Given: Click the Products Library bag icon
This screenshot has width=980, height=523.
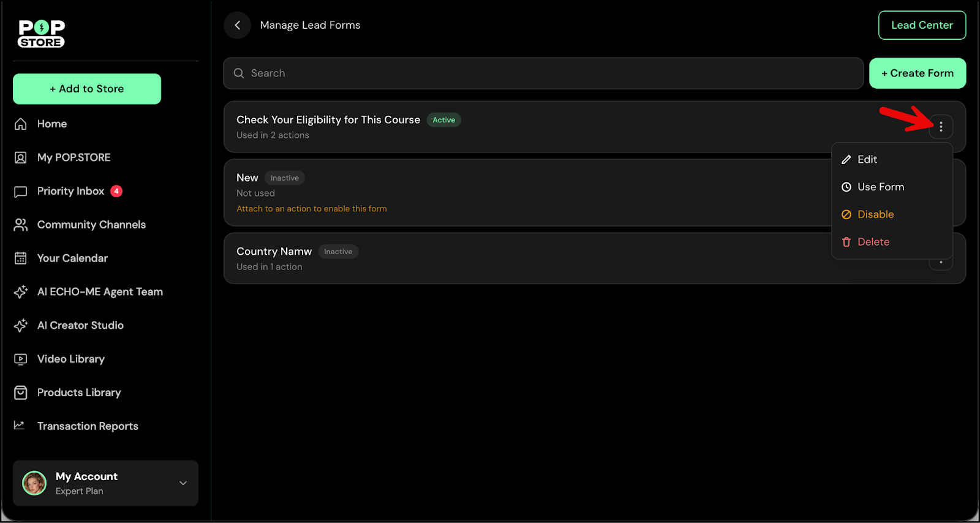Looking at the screenshot, I should click(x=21, y=393).
